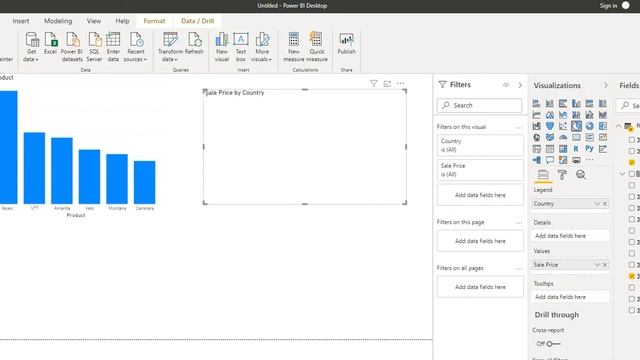Click the Refresh button
Screen dimensions: 640x360
(x=194, y=44)
